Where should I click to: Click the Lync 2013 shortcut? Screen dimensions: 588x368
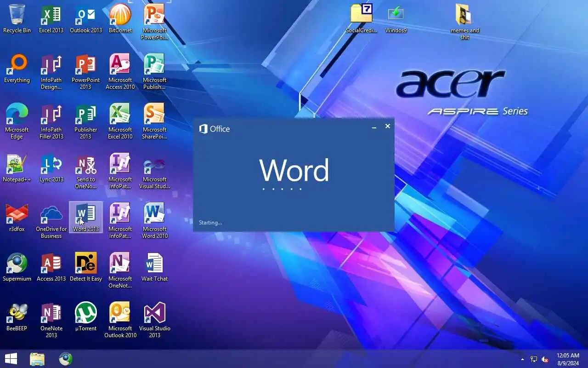click(51, 167)
